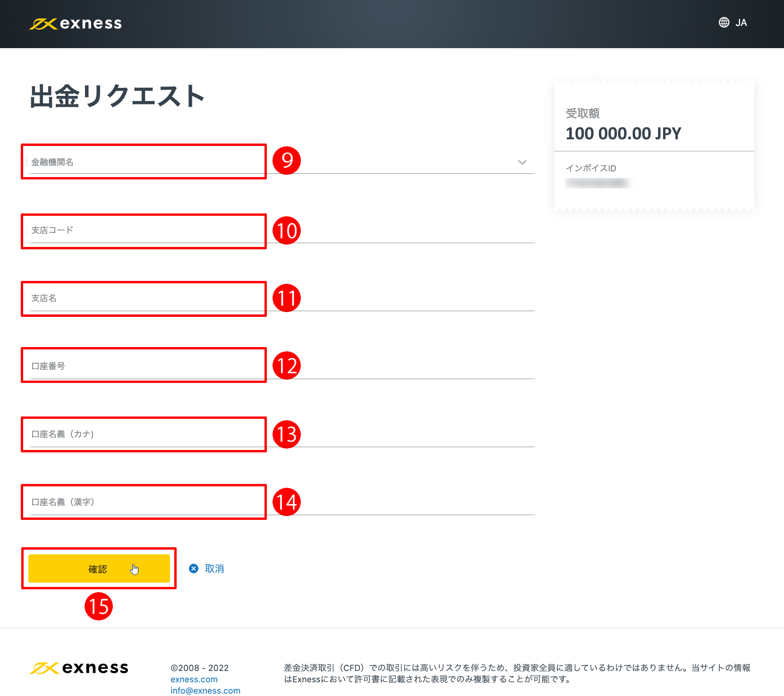Click the globe language icon
This screenshot has height=696, width=784.
[724, 22]
